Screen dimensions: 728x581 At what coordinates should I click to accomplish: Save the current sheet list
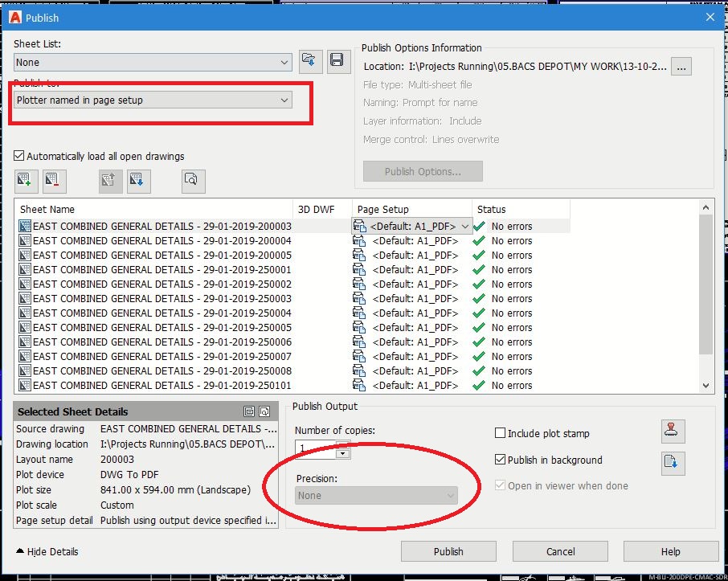(x=337, y=60)
